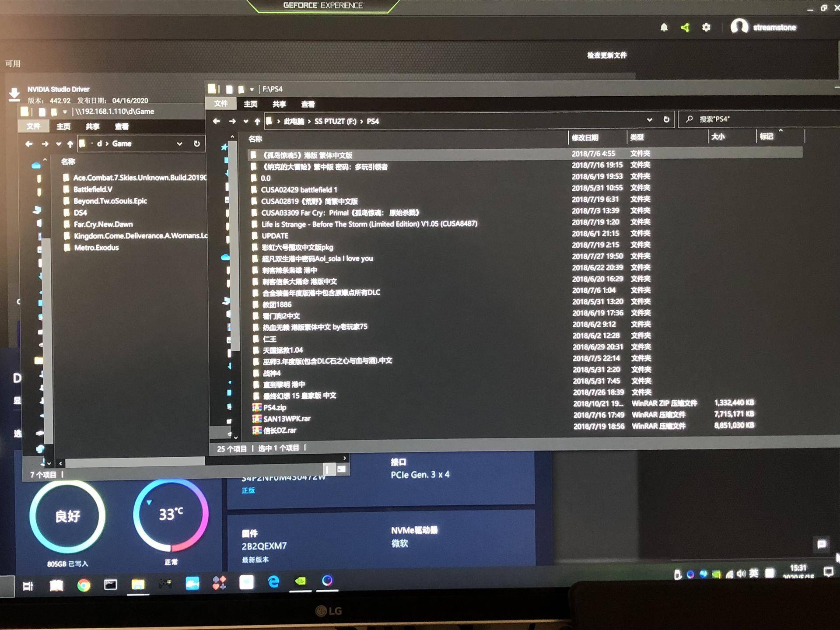Screen dimensions: 840x630
Task: Open GeForce Experience settings gear
Action: 706,28
